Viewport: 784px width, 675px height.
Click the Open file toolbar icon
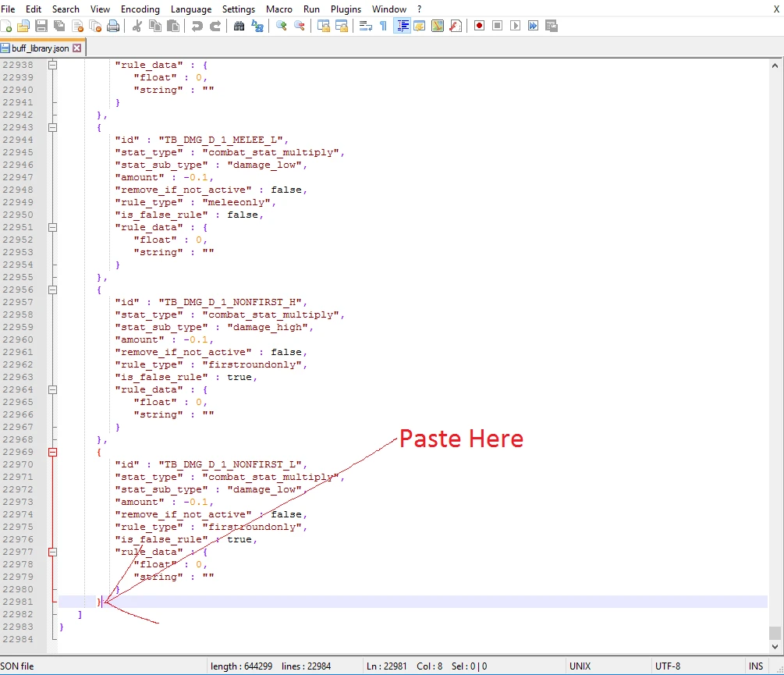pos(23,26)
